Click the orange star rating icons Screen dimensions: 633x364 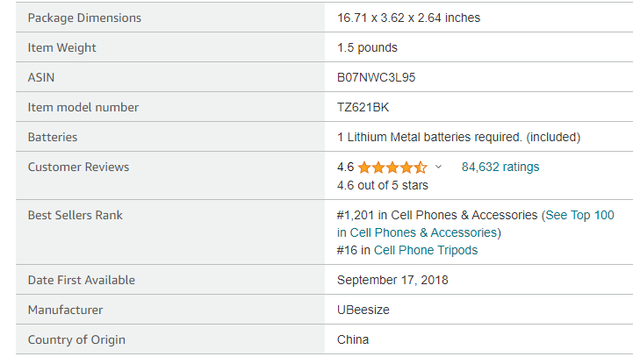point(392,167)
